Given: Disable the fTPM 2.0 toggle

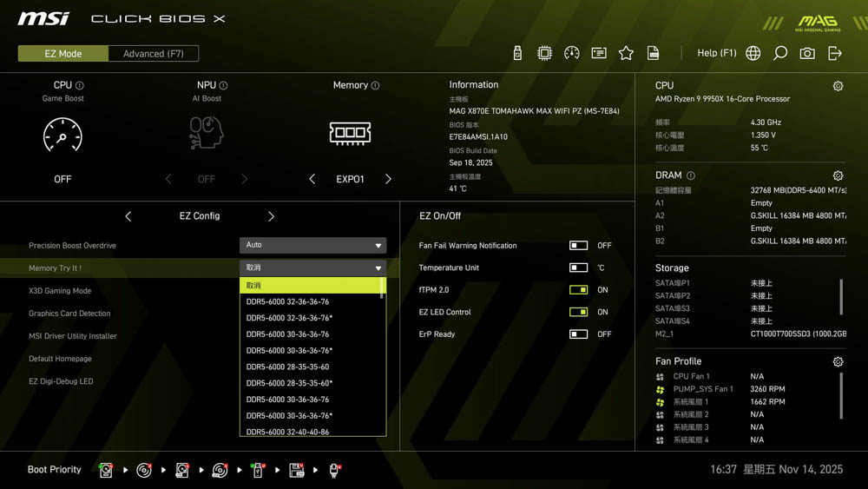Looking at the screenshot, I should pos(578,290).
